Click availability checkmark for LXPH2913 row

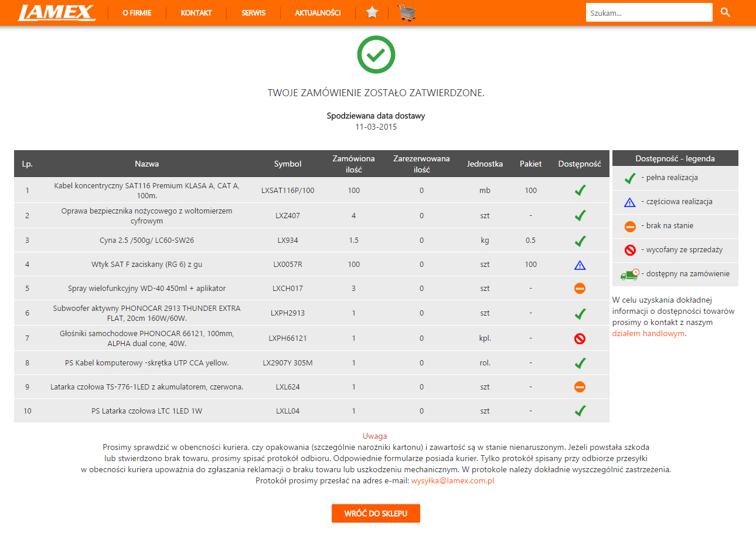click(x=580, y=313)
